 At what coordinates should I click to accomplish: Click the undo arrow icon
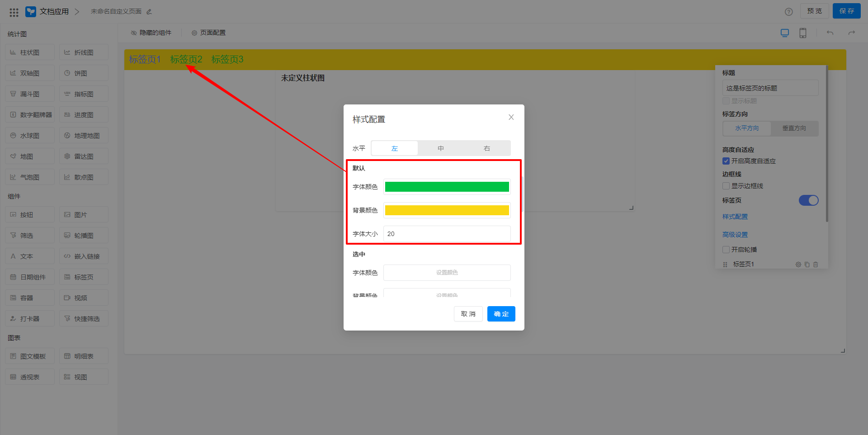click(x=830, y=33)
